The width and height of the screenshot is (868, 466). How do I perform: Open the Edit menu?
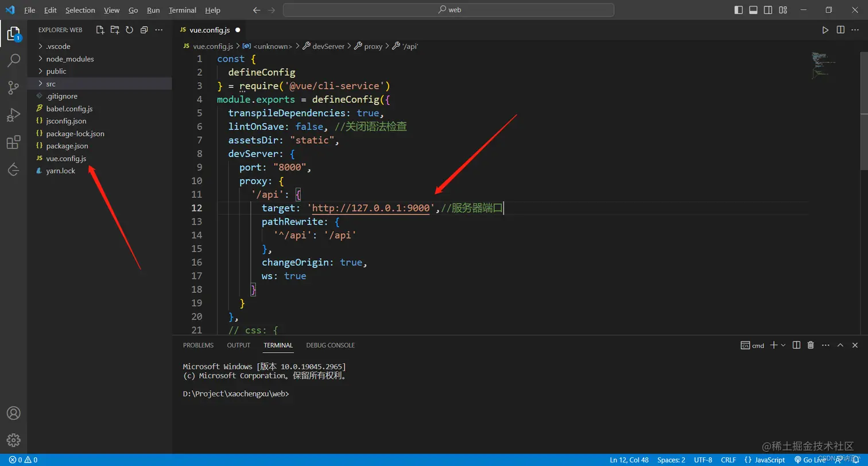(x=50, y=10)
